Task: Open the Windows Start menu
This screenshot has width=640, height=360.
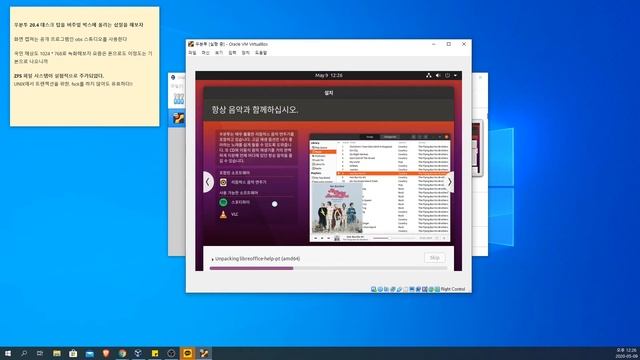Action: click(7, 353)
